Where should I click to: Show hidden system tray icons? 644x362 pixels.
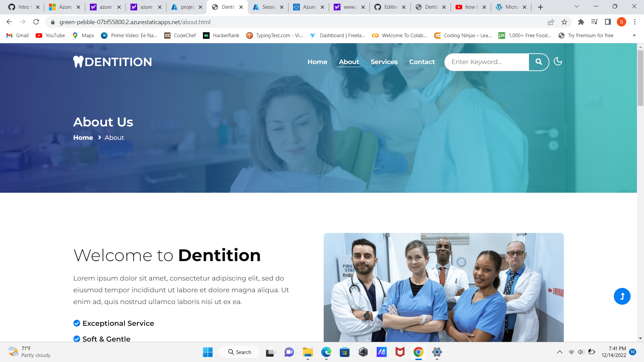click(x=559, y=352)
